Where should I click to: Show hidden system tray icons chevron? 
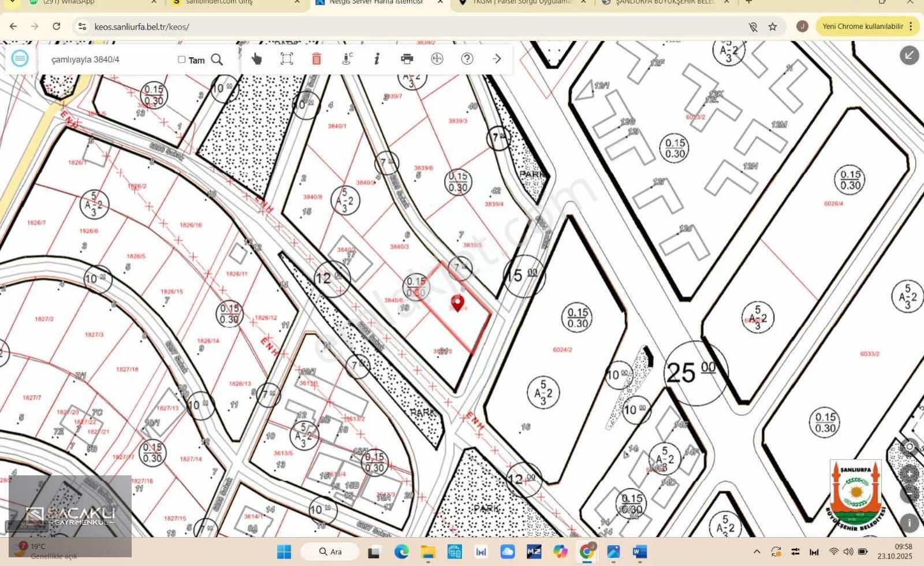tap(757, 552)
